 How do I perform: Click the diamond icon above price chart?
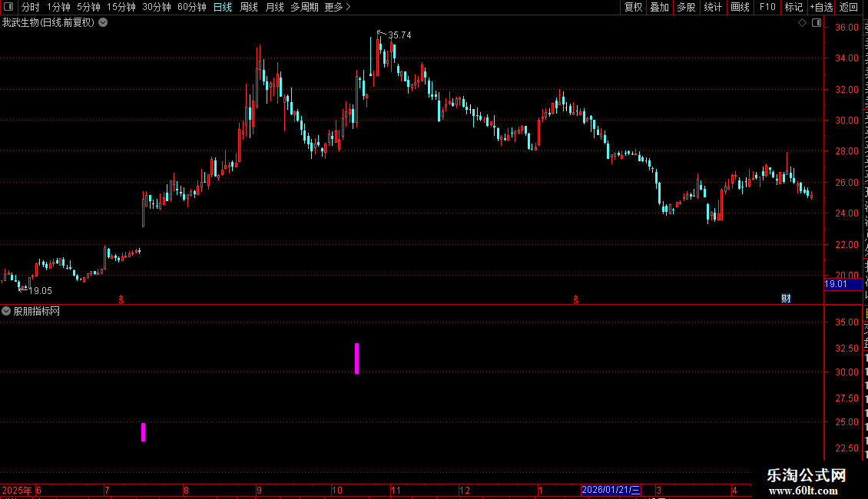tap(802, 23)
